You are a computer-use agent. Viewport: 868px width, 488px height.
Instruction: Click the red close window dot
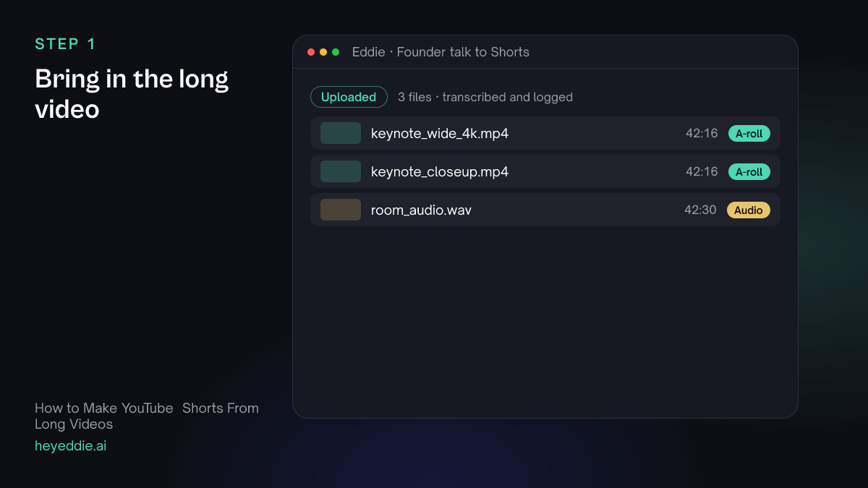(311, 52)
